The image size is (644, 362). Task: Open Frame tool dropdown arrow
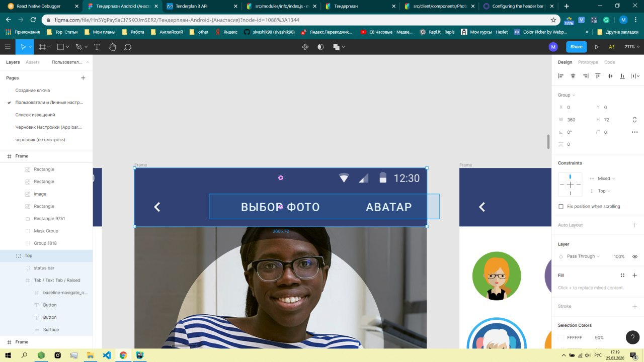pyautogui.click(x=50, y=47)
